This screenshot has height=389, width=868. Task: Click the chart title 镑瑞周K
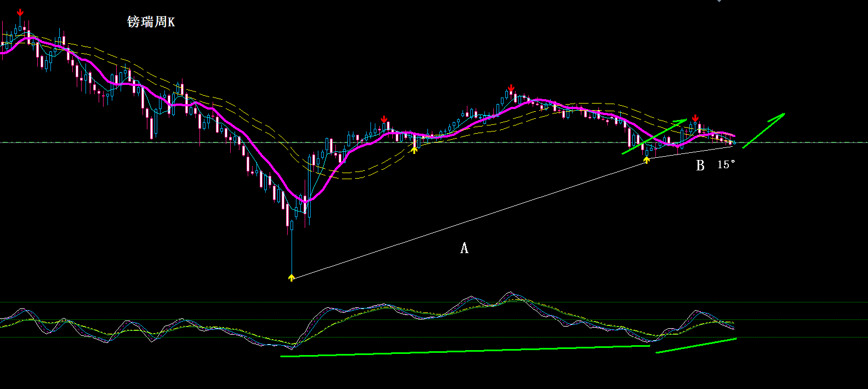tap(151, 22)
